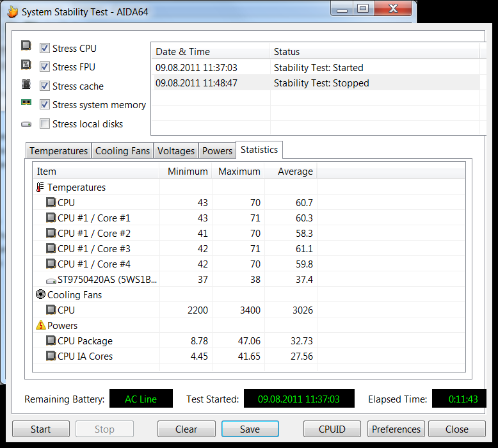Click the AIDA64 flame icon in title bar
498x448 pixels.
(x=12, y=11)
